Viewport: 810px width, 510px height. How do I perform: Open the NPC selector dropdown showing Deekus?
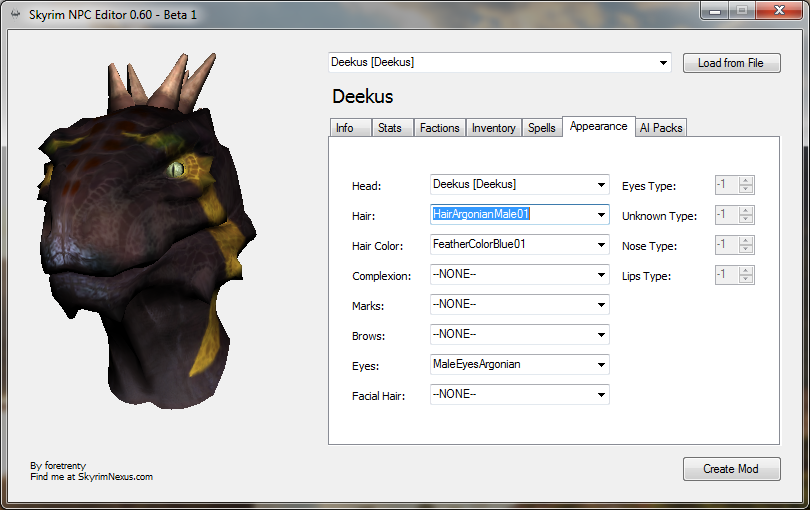point(500,63)
